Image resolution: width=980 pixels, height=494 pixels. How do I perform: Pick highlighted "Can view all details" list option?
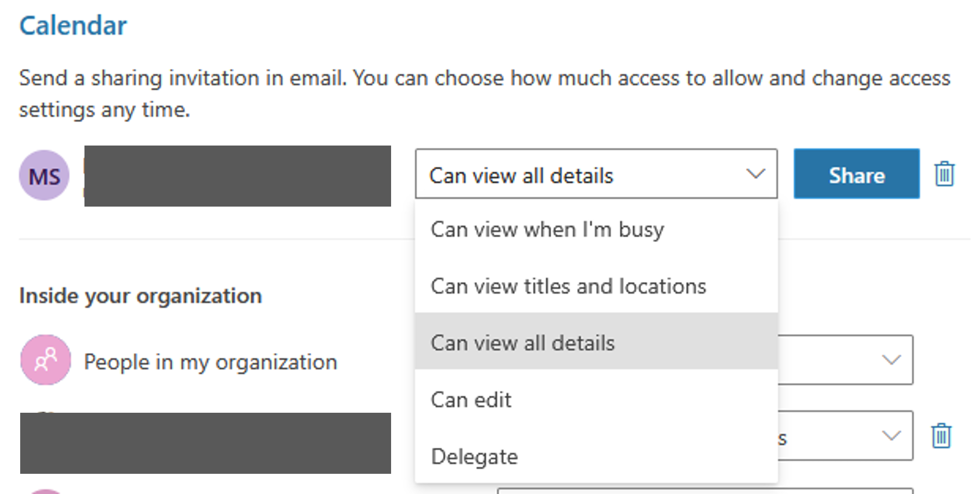(x=522, y=342)
